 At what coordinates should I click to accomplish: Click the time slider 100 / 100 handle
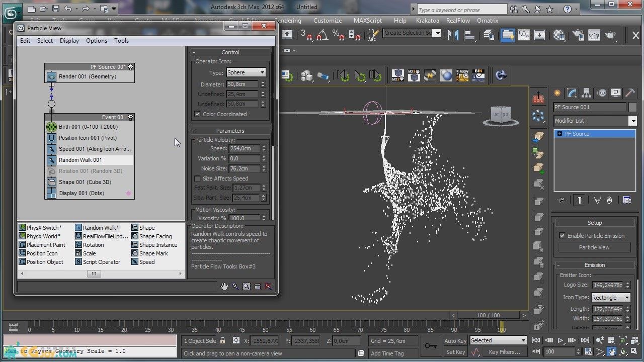point(488,315)
